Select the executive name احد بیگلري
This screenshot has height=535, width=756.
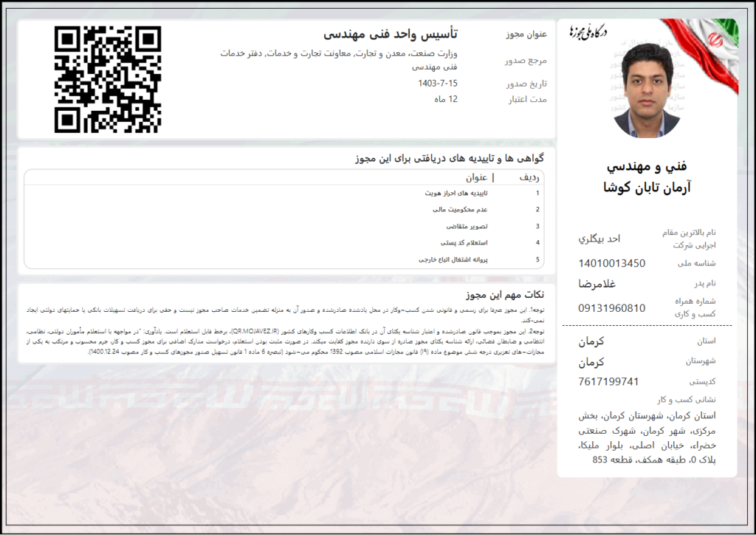[x=599, y=239]
